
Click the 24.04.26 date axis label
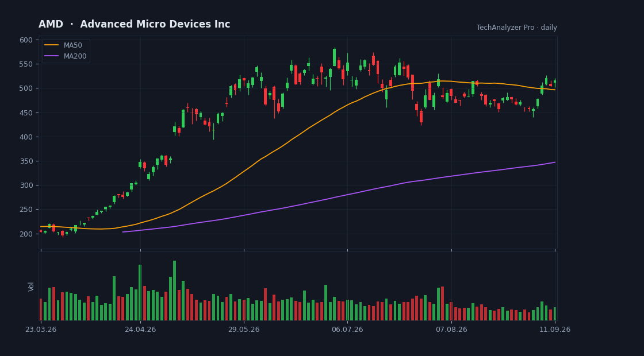(140, 330)
